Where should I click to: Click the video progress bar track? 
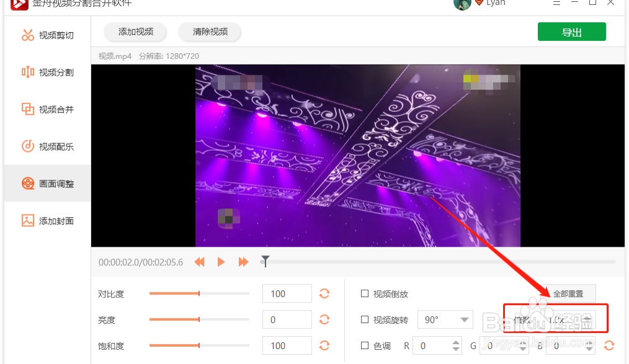(x=439, y=262)
